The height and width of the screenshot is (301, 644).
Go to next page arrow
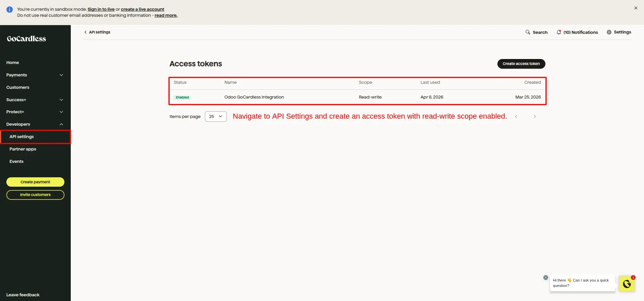[x=535, y=117]
